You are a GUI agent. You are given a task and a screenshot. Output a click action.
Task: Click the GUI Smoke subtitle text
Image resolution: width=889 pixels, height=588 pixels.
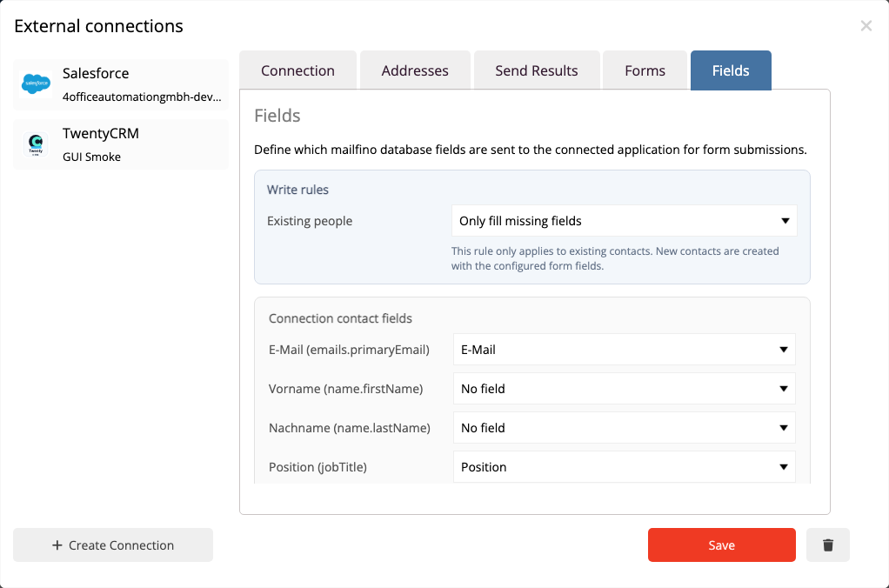point(91,157)
